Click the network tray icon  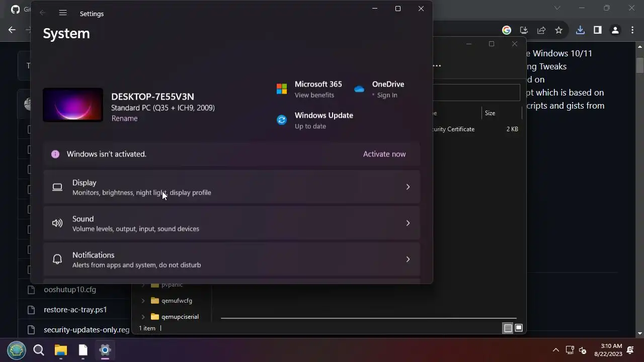point(570,350)
